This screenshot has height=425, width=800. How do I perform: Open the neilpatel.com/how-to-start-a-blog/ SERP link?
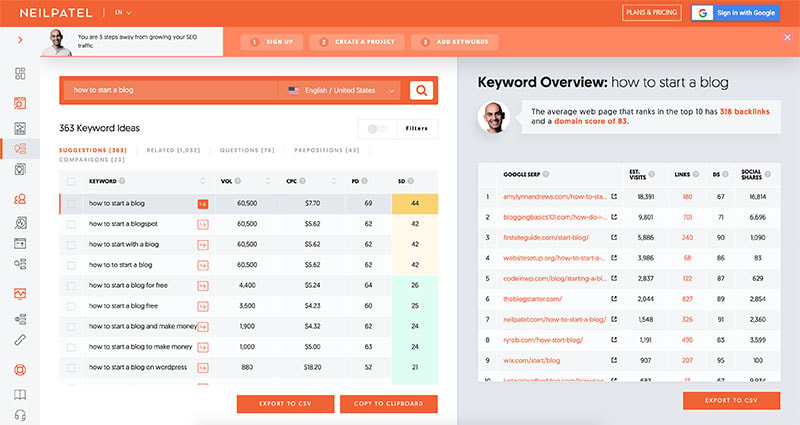(555, 319)
